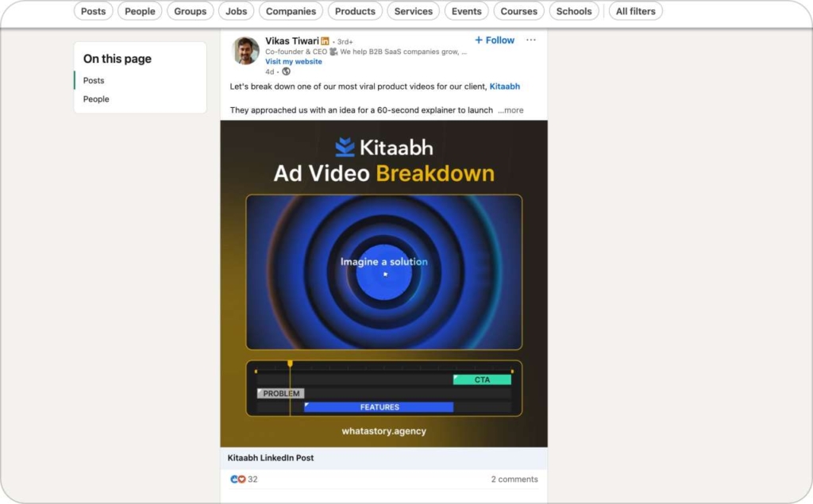Click the yellow playhead marker on the timeline
The width and height of the screenshot is (813, 504).
(x=290, y=364)
